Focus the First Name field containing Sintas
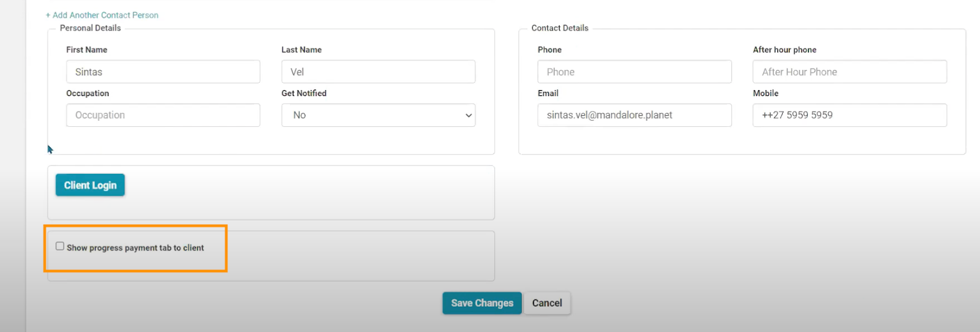 (x=163, y=72)
